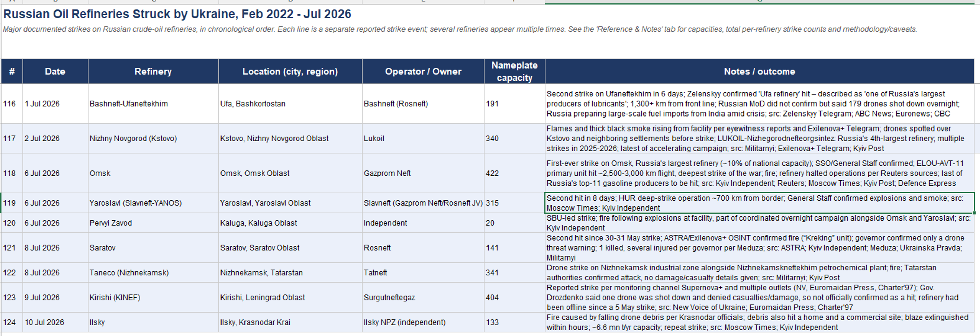Select the 'Taneco (Nizhnekamsk)' refinery cell
Screen dimensions: 980x336
click(153, 273)
